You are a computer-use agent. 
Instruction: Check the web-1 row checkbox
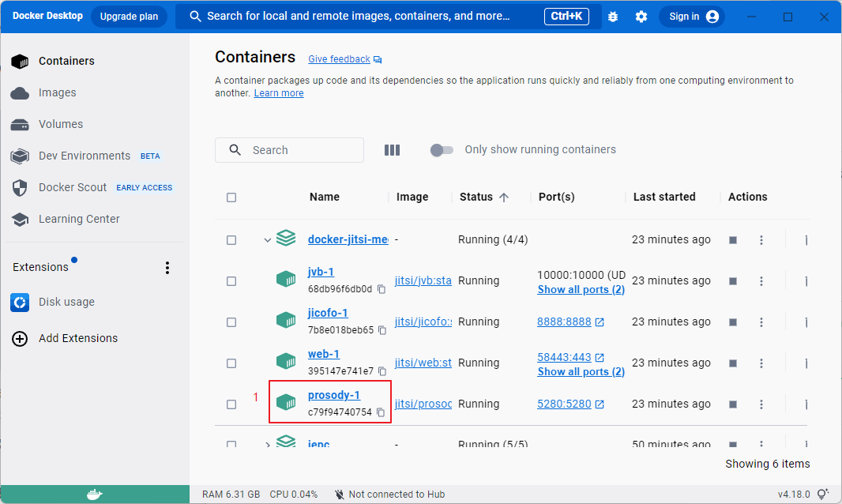(231, 363)
